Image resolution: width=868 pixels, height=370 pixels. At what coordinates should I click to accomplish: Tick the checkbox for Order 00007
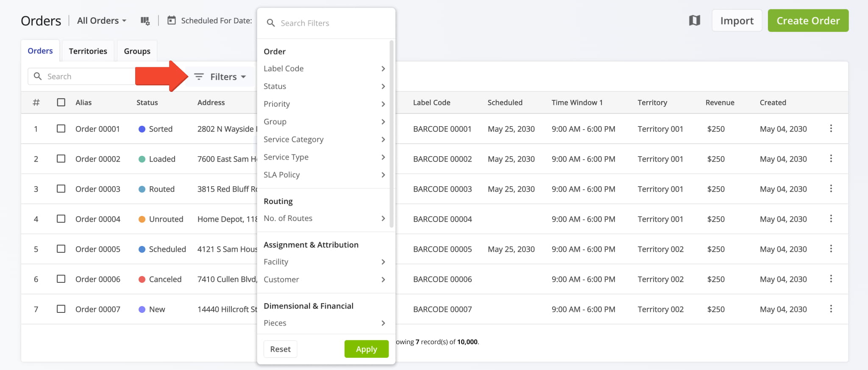coord(61,309)
